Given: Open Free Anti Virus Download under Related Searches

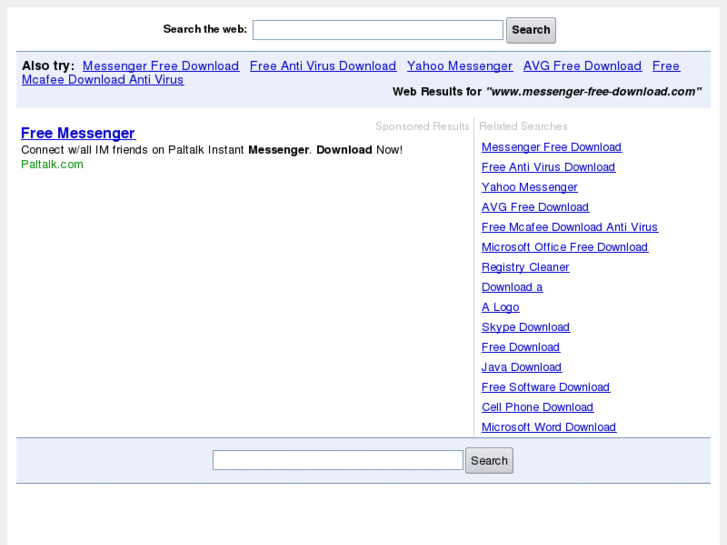Looking at the screenshot, I should click(548, 167).
